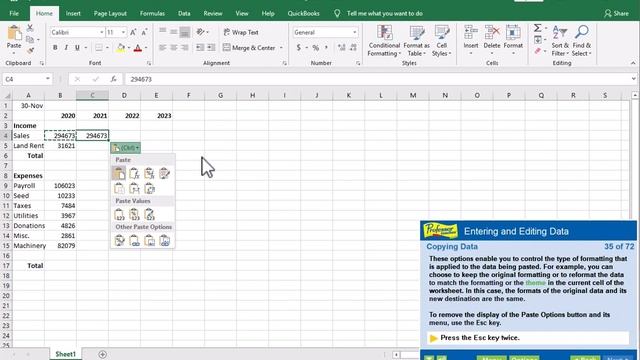Open the font size dropdown
640x360 pixels.
point(123,32)
